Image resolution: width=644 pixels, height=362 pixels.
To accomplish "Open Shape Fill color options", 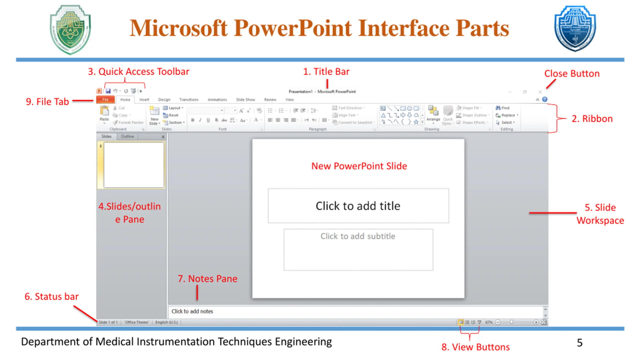I will pos(469,108).
